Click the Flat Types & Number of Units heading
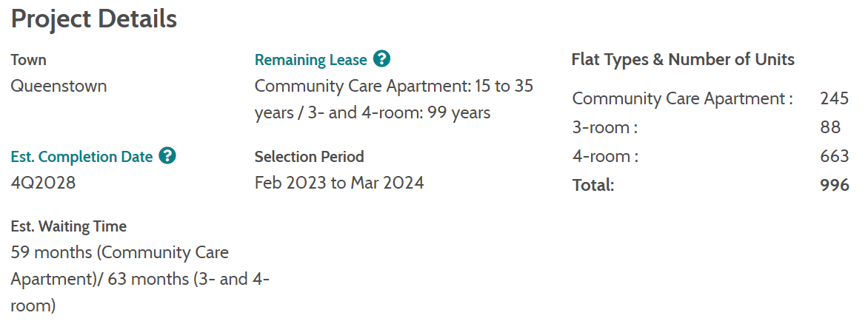Viewport: 868px width, 324px height. pyautogui.click(x=683, y=60)
